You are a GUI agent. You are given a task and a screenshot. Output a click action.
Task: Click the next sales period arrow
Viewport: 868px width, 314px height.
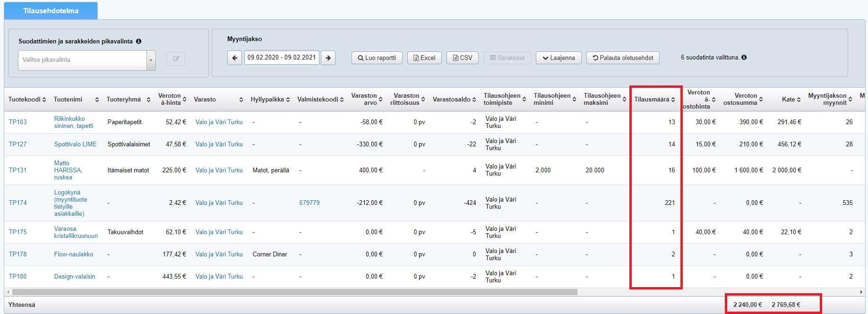pos(328,58)
